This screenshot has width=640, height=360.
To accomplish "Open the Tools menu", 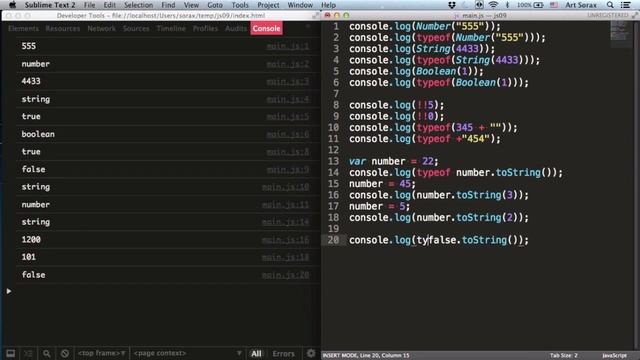I will pos(240,5).
